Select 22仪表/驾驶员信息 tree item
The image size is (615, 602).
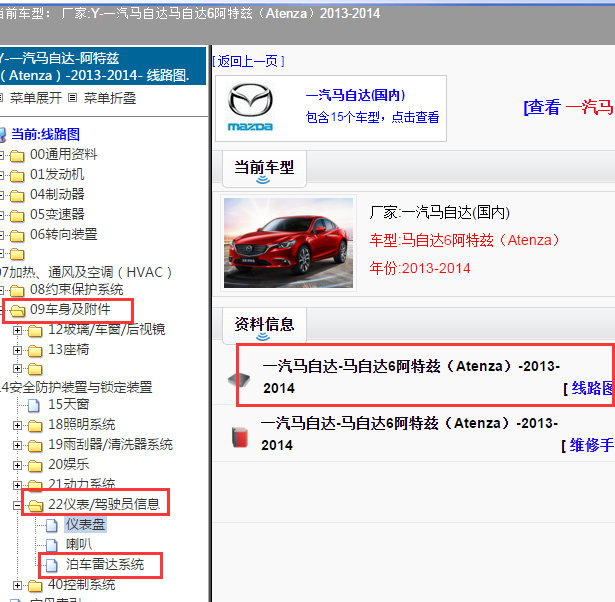[x=104, y=504]
